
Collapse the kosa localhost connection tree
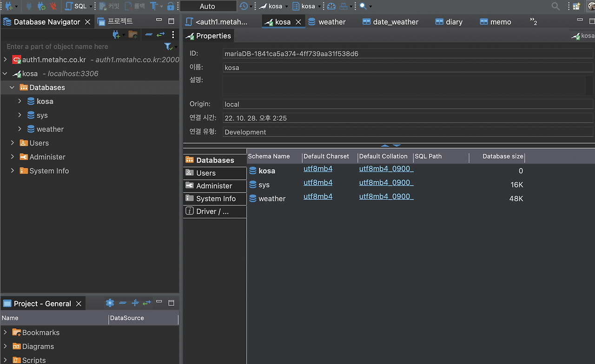point(5,73)
